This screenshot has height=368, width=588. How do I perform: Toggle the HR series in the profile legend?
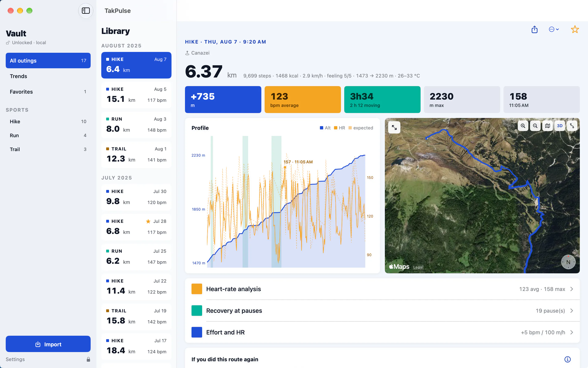340,128
